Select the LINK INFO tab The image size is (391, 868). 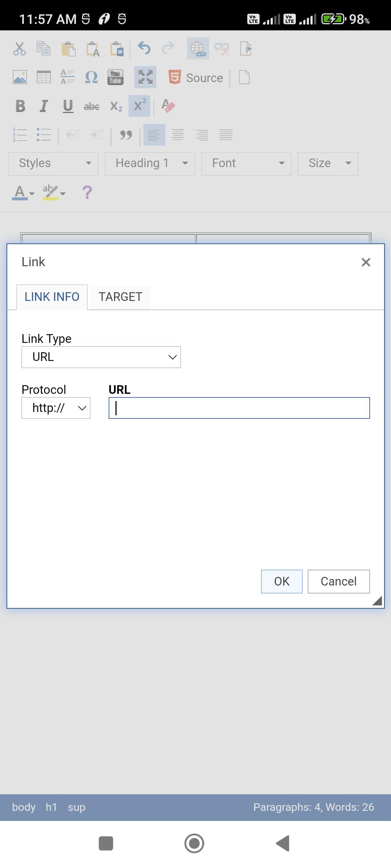(x=52, y=297)
